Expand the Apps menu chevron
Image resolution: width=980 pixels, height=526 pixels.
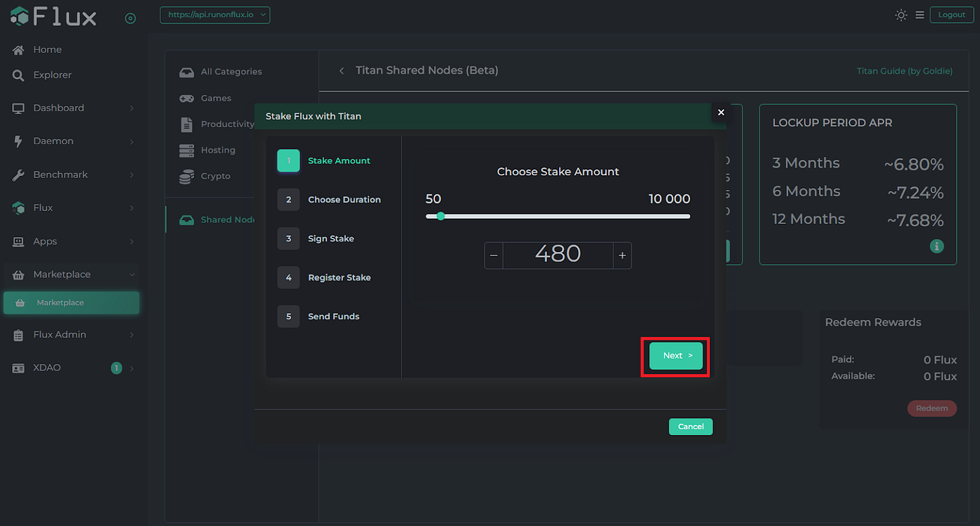pyautogui.click(x=132, y=242)
